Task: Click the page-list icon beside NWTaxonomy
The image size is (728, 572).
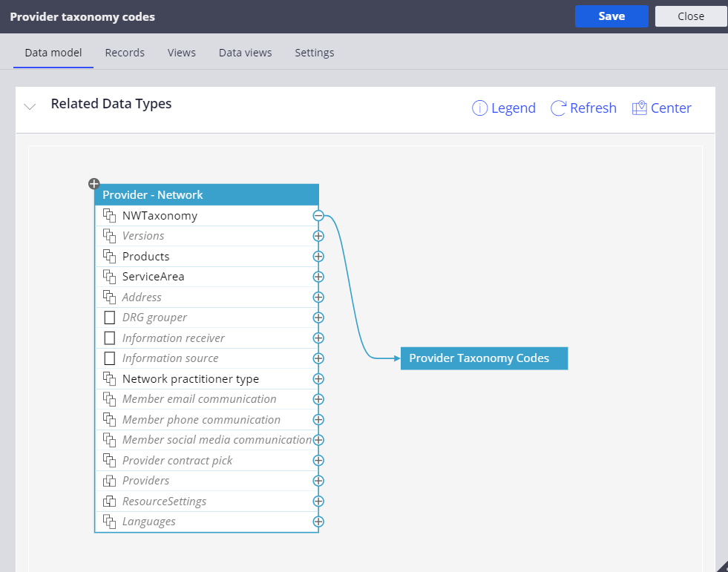Action: (x=110, y=216)
